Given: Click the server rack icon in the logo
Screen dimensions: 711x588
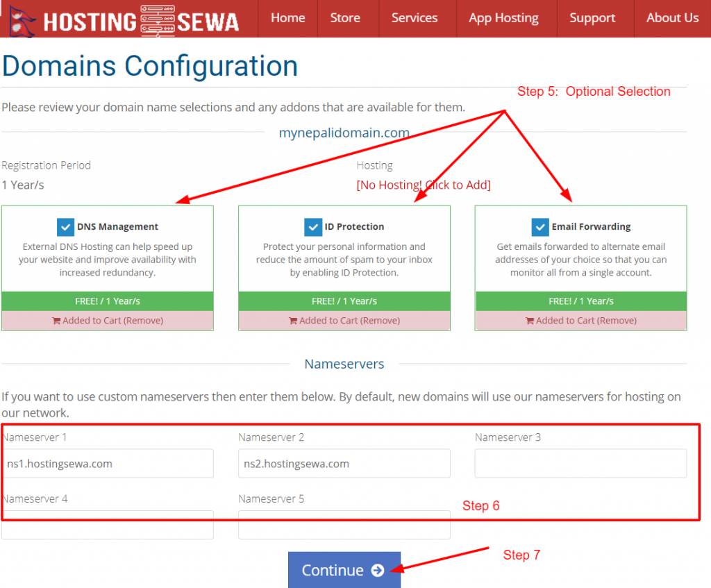Looking at the screenshot, I should point(158,18).
